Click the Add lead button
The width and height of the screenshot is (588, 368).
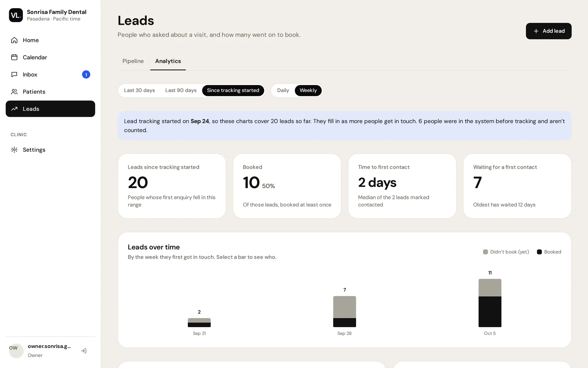point(548,31)
